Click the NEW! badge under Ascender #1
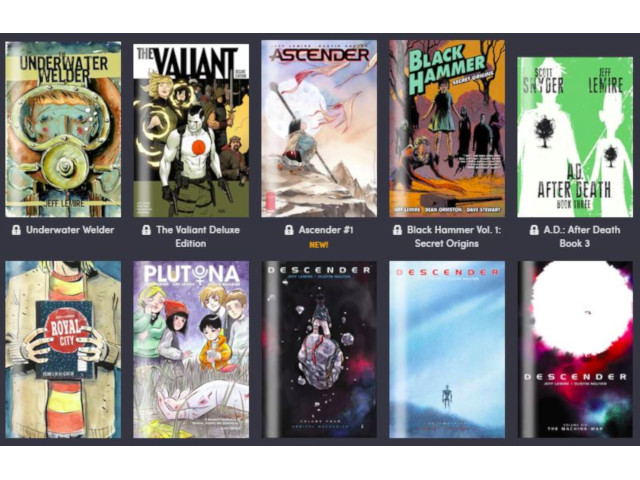640x480 pixels. 318,245
